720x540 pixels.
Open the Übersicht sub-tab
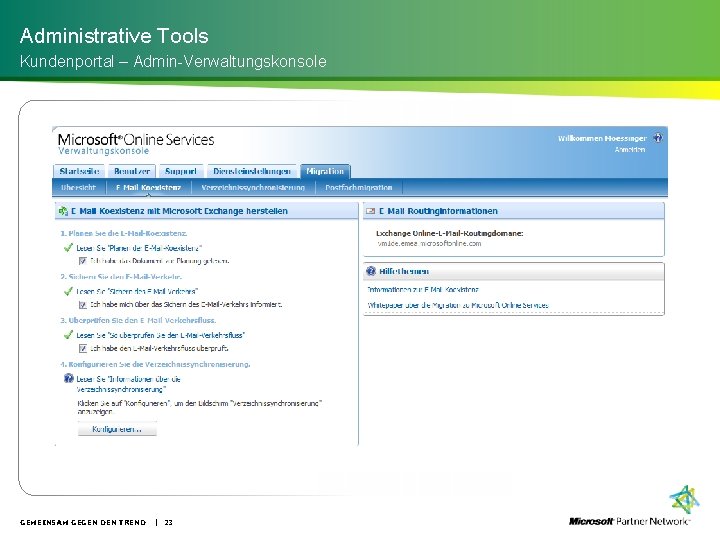(79, 187)
